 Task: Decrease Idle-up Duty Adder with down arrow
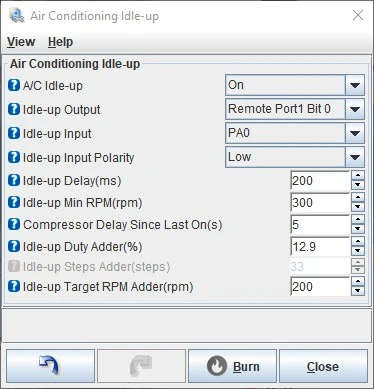click(358, 251)
